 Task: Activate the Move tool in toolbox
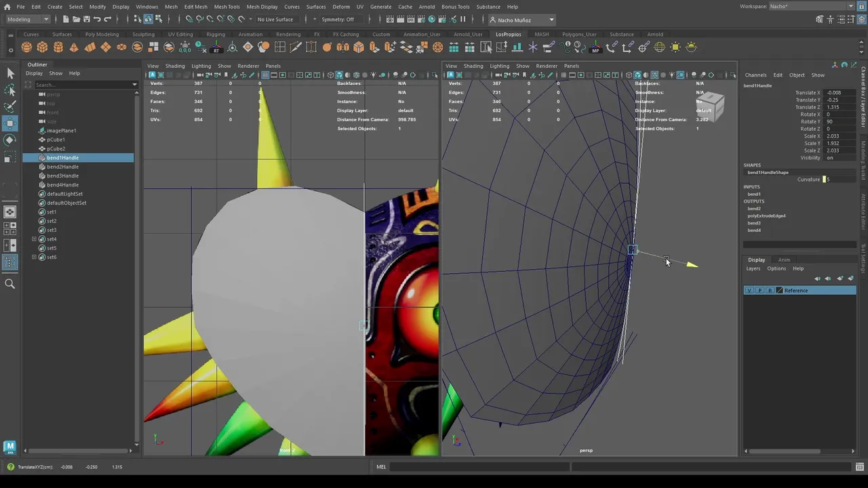[x=10, y=123]
